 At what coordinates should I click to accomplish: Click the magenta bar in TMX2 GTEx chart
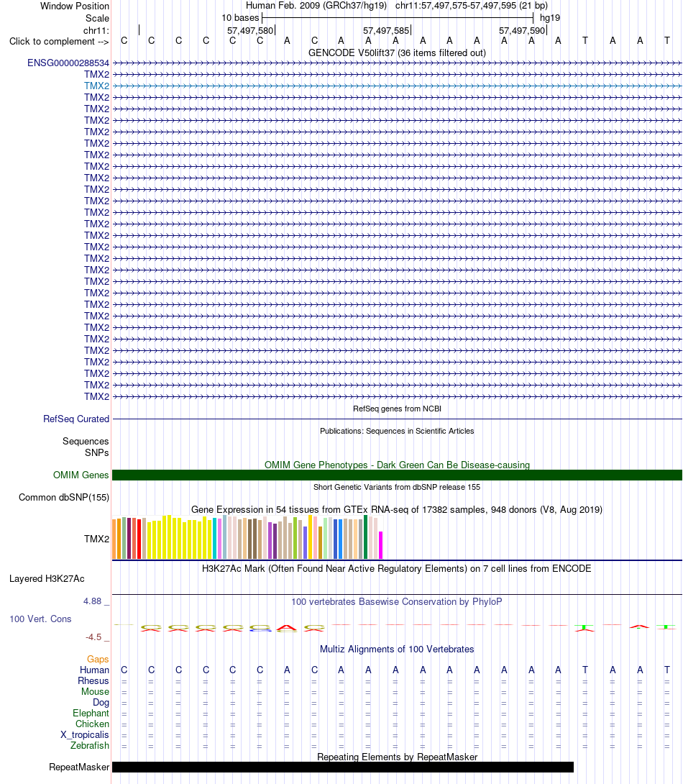click(x=381, y=545)
